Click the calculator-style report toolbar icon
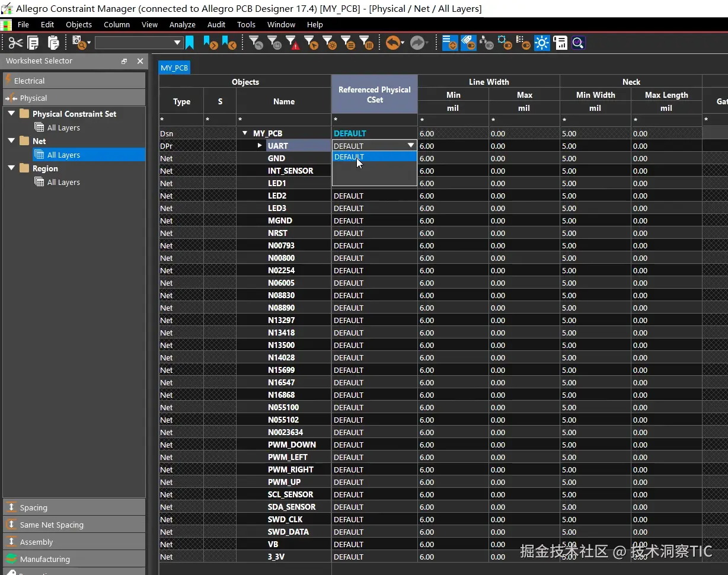 click(560, 43)
